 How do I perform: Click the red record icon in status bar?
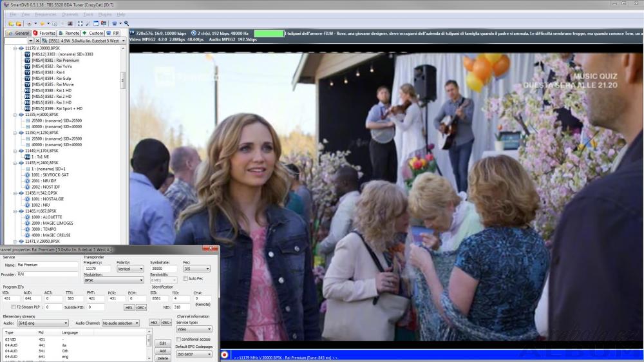[x=225, y=355]
